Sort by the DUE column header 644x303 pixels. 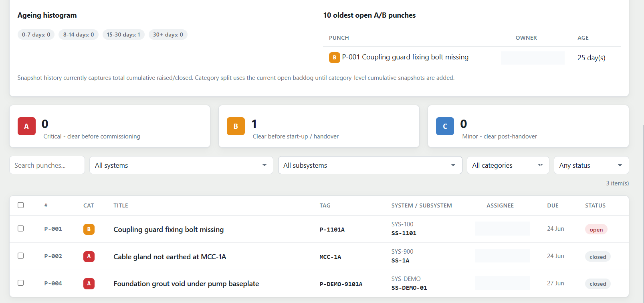pyautogui.click(x=553, y=205)
